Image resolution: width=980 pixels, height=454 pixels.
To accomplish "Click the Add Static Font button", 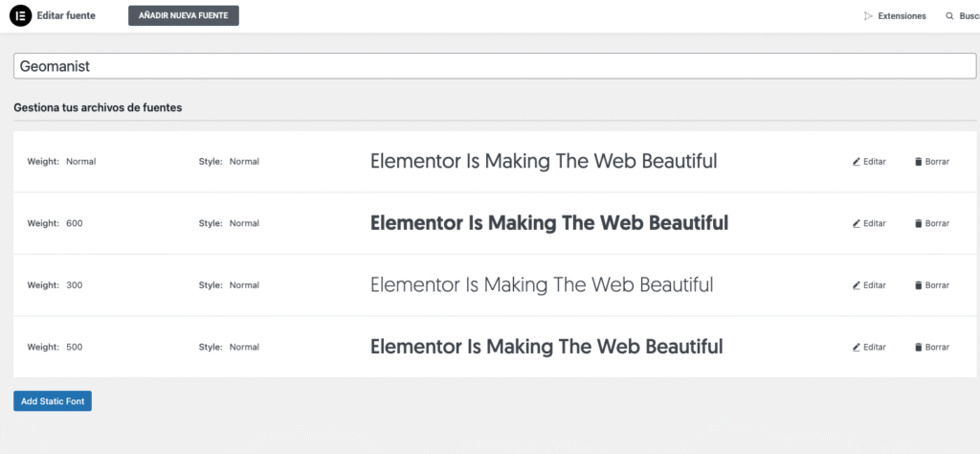I will point(53,401).
